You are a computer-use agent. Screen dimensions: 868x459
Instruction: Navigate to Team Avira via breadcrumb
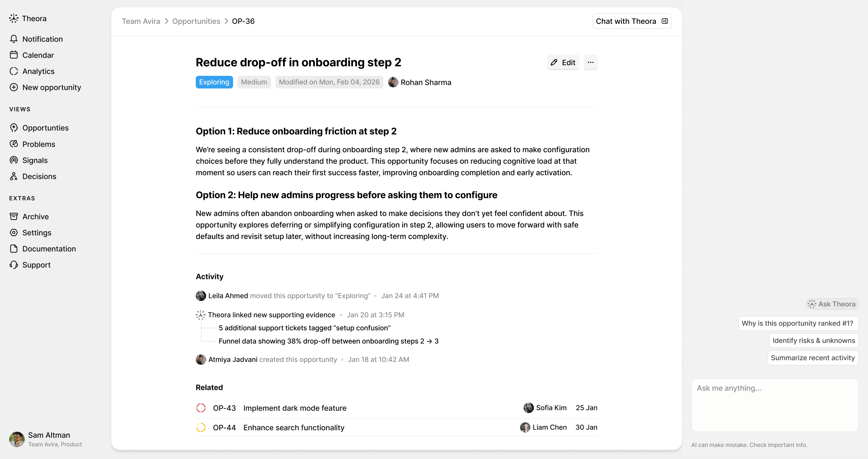141,21
